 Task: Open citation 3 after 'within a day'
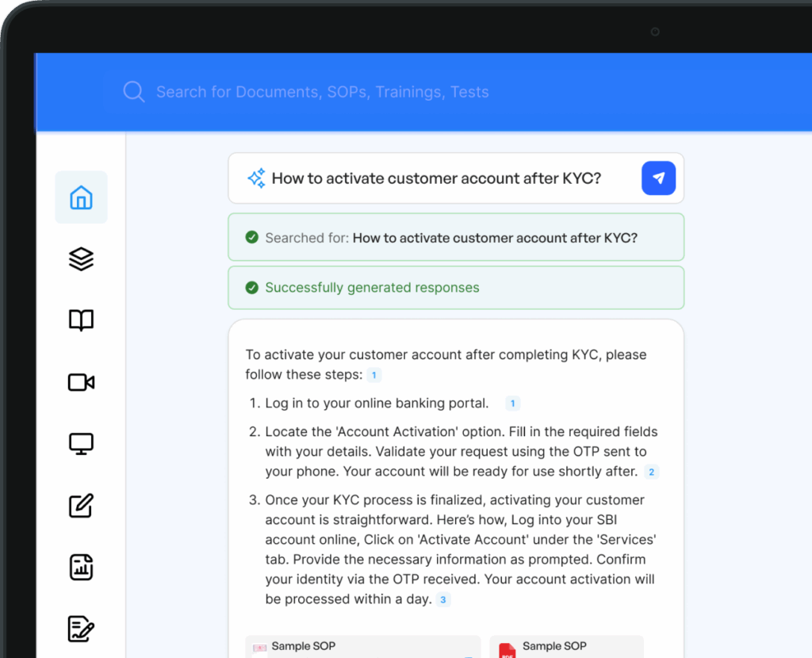point(443,600)
